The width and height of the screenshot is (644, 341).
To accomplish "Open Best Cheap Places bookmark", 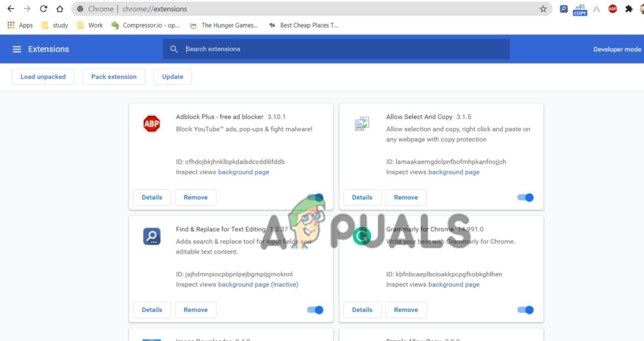I will tap(303, 25).
